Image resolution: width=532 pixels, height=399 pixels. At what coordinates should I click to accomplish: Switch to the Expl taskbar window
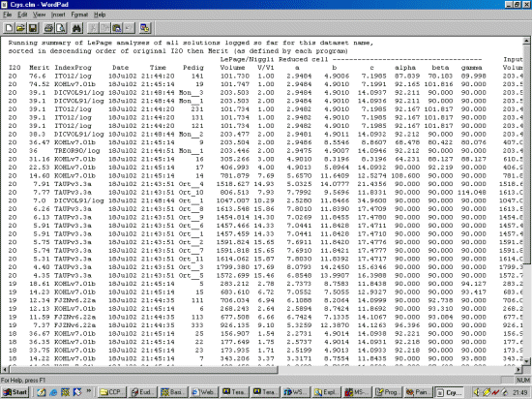[326, 392]
